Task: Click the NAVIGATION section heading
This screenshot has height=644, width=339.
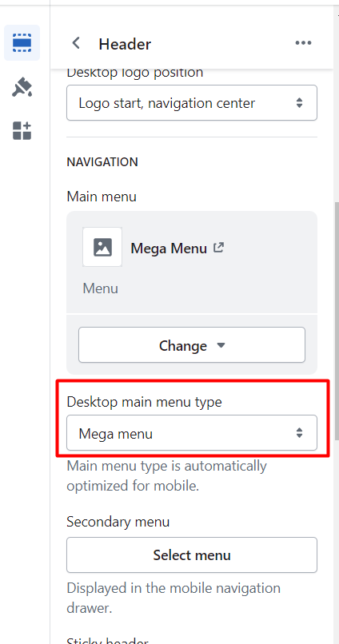Action: coord(102,162)
